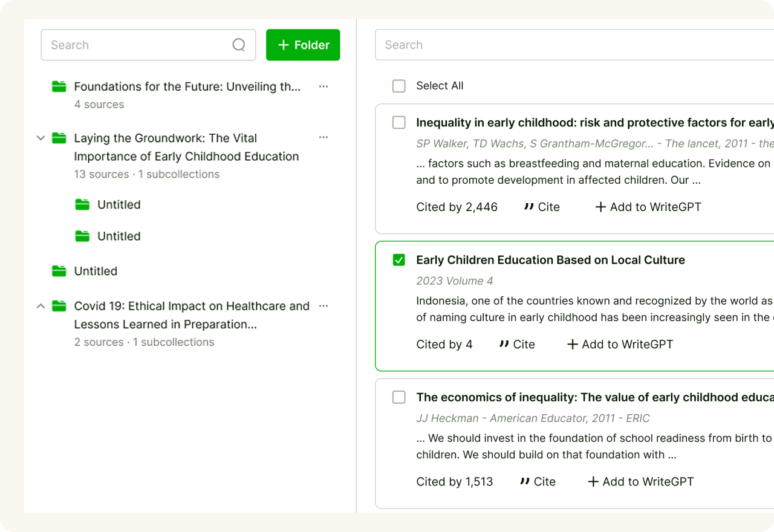Open the second Untitled subfolder
Screen dimensions: 774x532
pos(119,236)
